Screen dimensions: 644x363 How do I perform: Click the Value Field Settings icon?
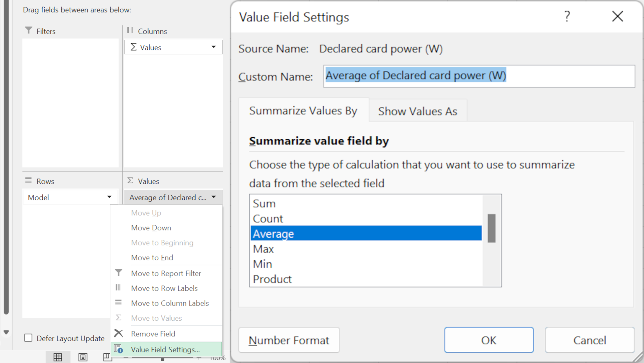[118, 349]
